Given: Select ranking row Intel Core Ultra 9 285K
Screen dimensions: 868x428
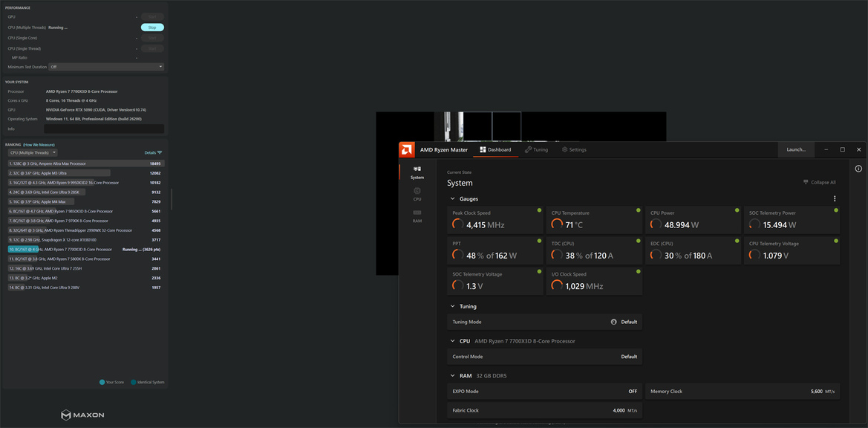Looking at the screenshot, I should coord(86,192).
